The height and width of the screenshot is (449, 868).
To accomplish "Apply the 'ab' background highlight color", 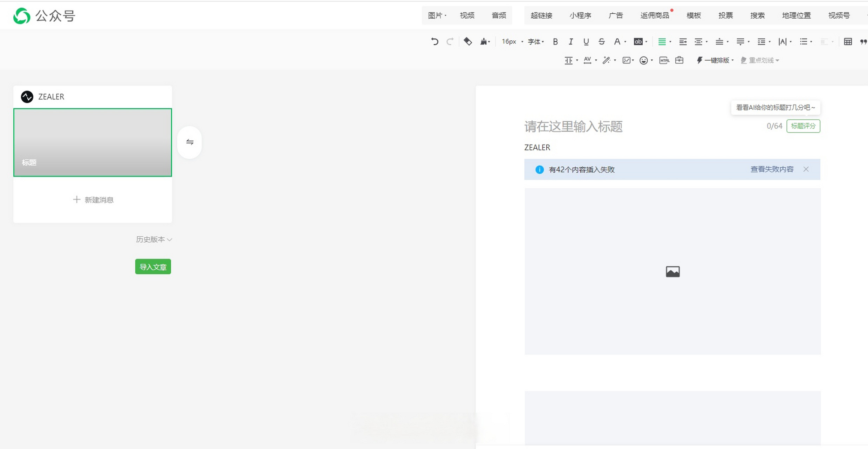I will tap(638, 42).
